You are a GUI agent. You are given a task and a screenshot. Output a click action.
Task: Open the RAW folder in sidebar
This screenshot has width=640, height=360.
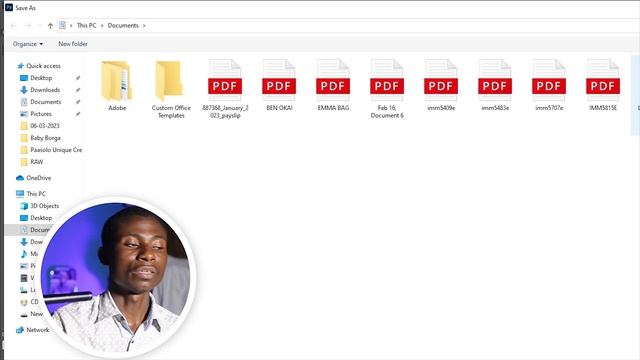32,162
